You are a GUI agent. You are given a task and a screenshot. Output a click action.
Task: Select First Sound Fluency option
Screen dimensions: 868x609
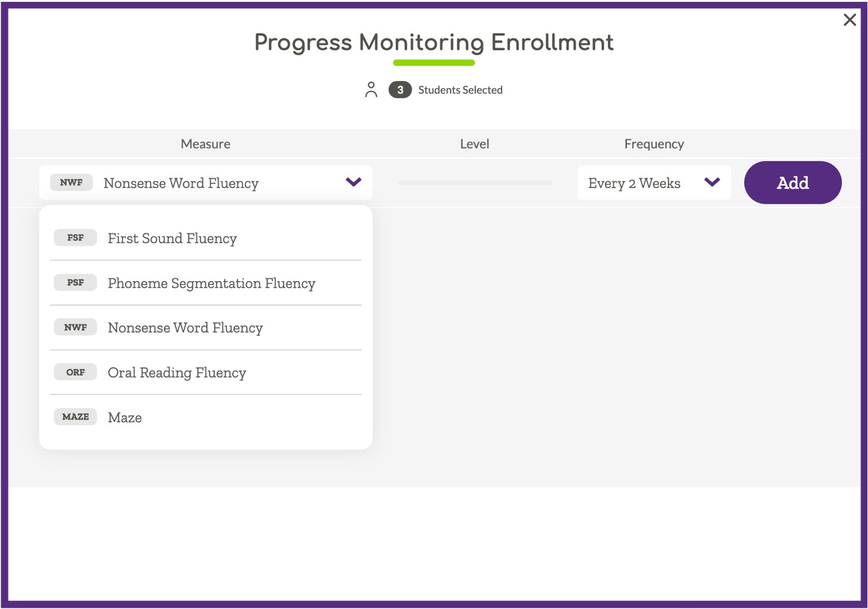coord(206,238)
